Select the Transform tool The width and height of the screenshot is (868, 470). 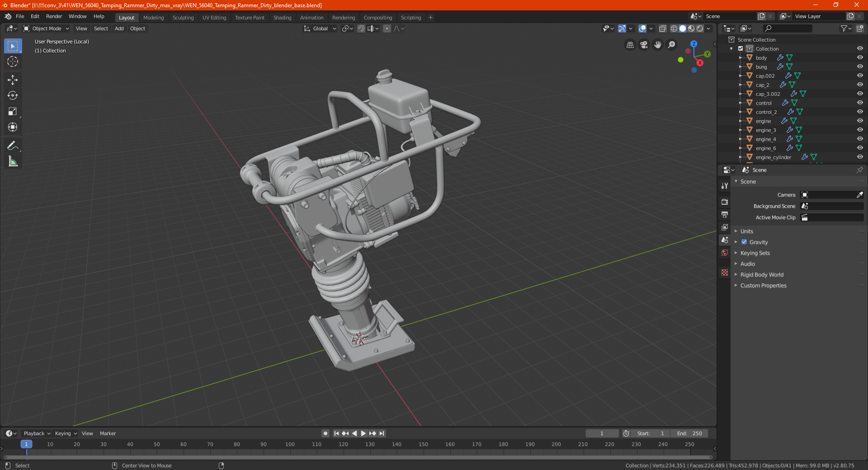(x=13, y=127)
